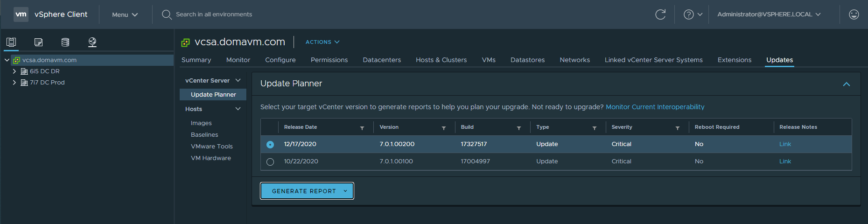Click the VMware vm logo icon
The image size is (868, 224).
point(21,14)
